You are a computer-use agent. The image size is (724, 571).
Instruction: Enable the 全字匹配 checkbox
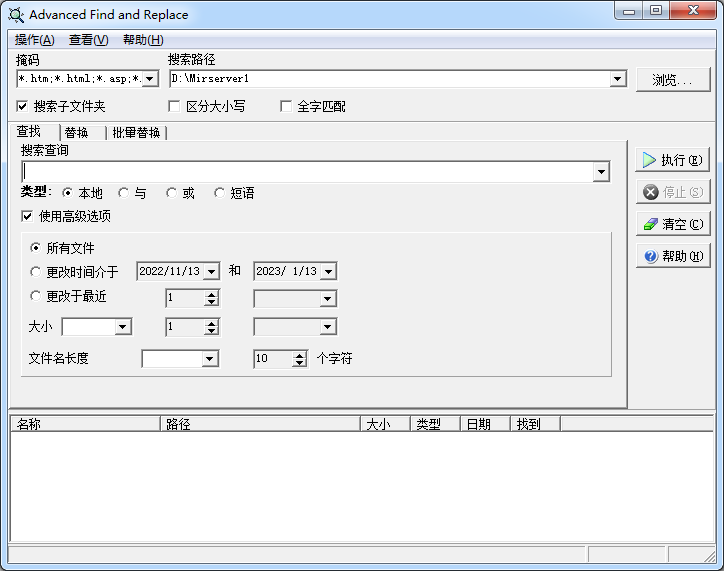coord(286,107)
